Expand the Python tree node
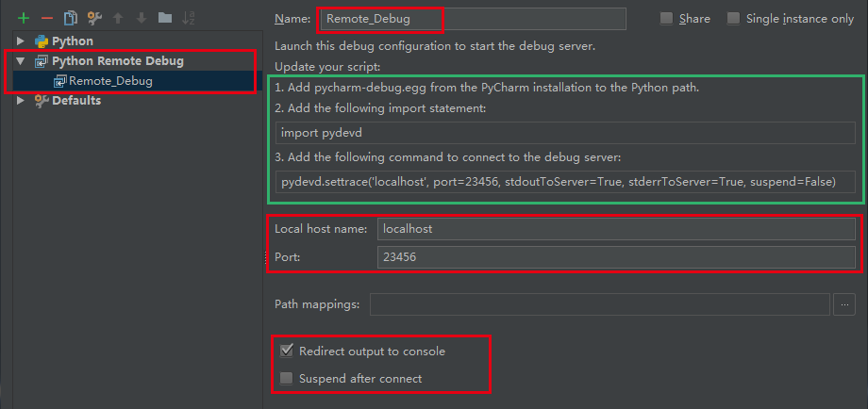 coord(21,41)
